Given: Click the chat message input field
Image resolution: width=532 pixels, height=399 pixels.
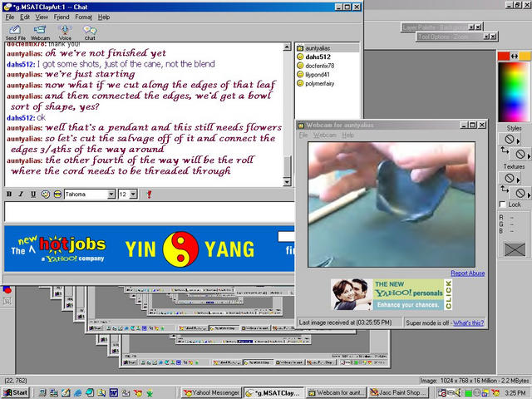Looking at the screenshot, I should 150,212.
